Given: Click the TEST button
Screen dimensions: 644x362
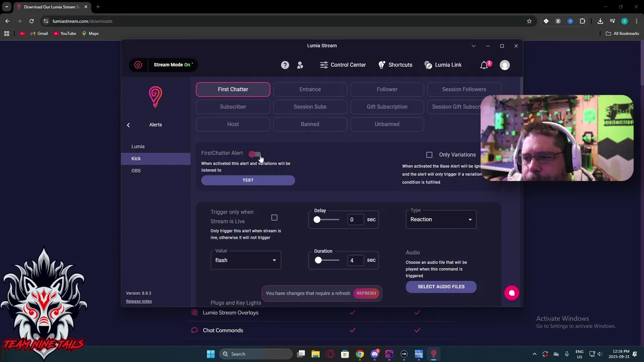Looking at the screenshot, I should point(248,180).
